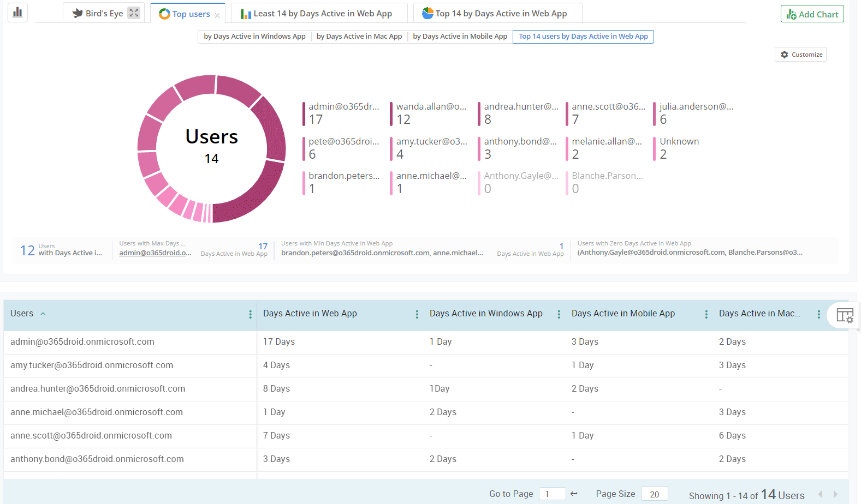The height and width of the screenshot is (504, 861).
Task: Open the table column settings icon
Action: point(845,315)
